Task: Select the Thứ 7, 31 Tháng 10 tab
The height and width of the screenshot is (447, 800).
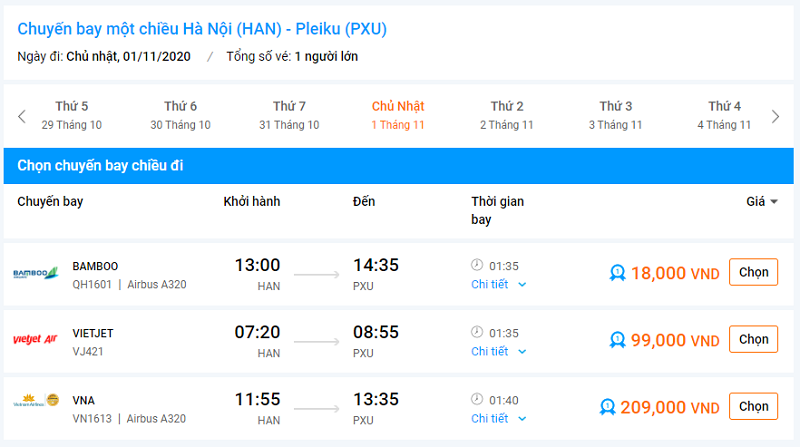Action: [x=289, y=115]
